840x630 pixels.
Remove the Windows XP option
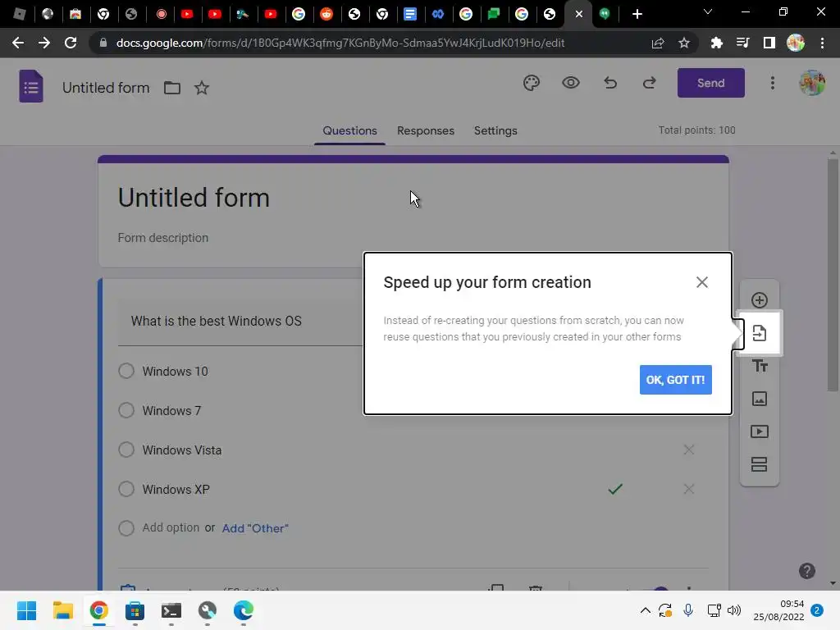tap(689, 489)
